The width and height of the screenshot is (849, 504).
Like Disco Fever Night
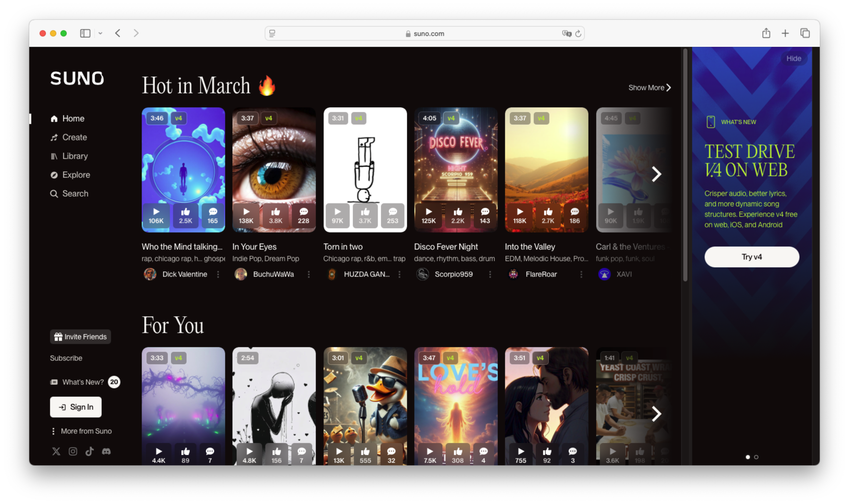[457, 216]
